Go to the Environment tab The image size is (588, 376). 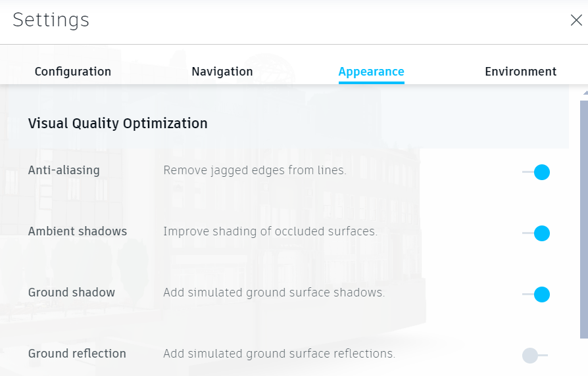[520, 72]
